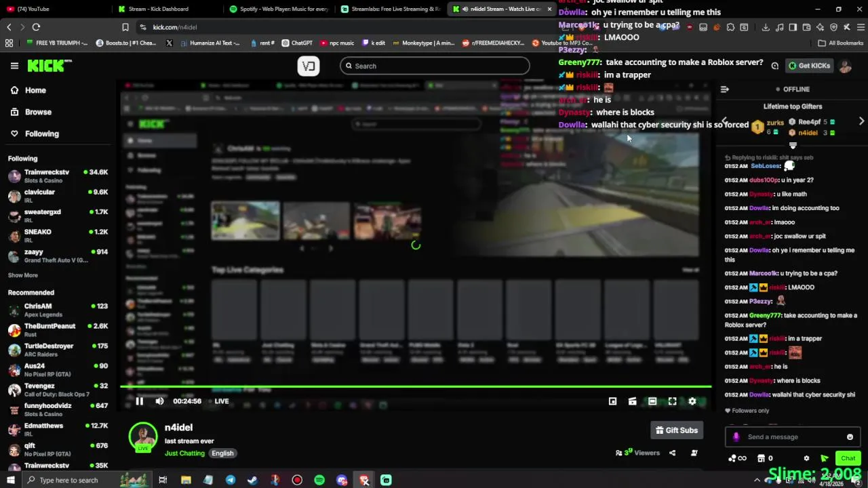Click the VOD icon beside search
This screenshot has height=488, width=868.
point(309,66)
